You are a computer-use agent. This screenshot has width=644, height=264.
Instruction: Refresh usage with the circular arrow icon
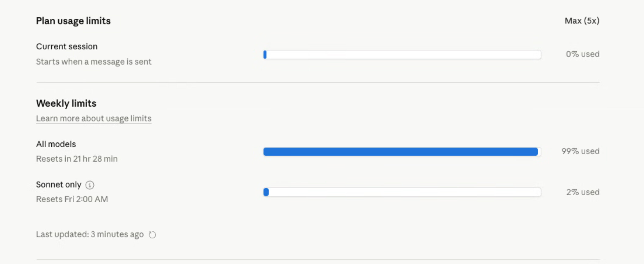[x=152, y=235]
